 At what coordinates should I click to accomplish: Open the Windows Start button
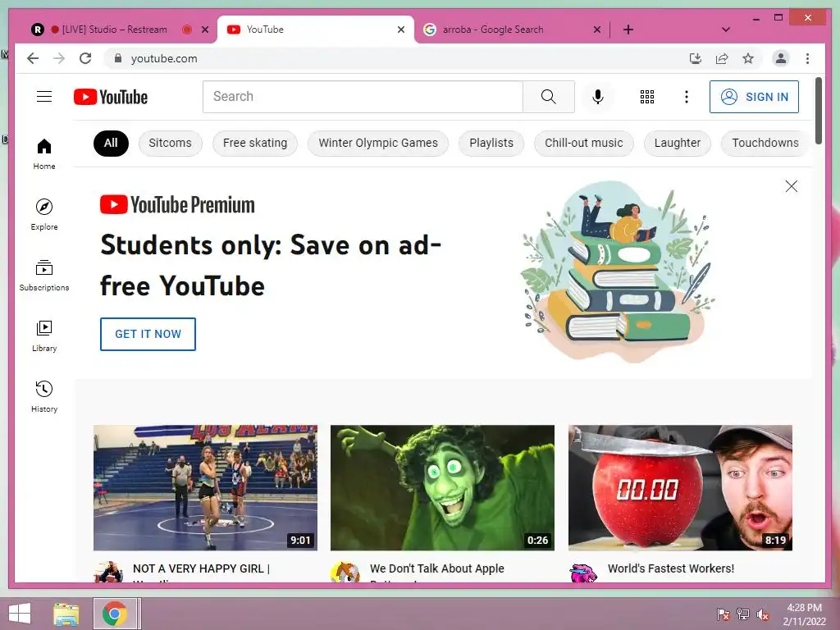(x=20, y=614)
